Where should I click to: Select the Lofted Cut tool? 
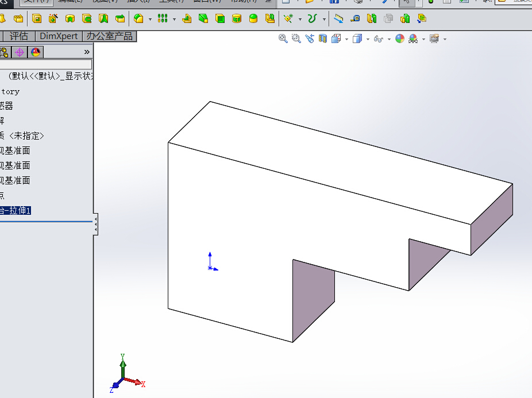[103, 18]
